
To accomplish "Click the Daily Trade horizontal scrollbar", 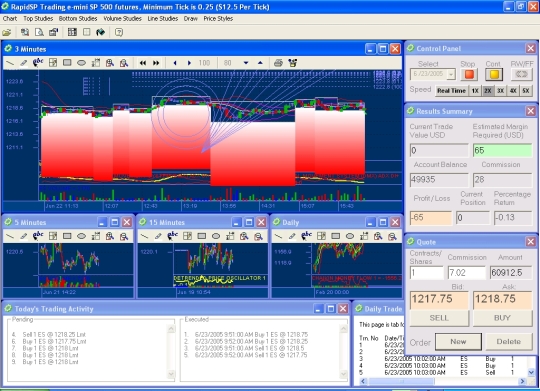I will [443, 381].
